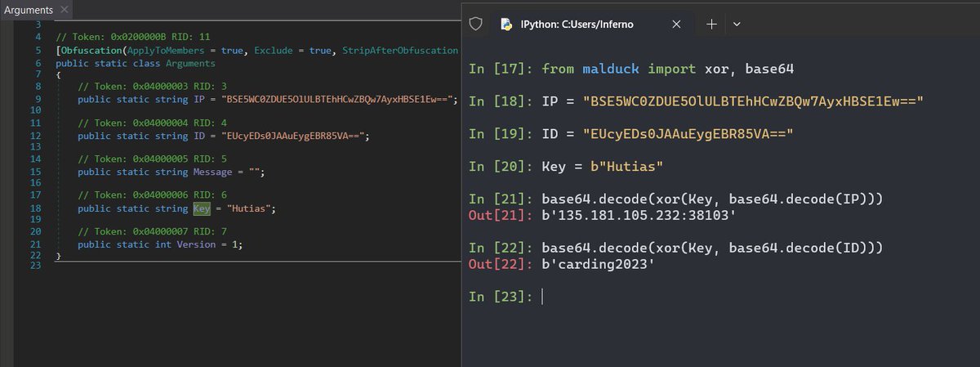The image size is (980, 367).
Task: Close the IPython terminal tab
Action: 676,25
